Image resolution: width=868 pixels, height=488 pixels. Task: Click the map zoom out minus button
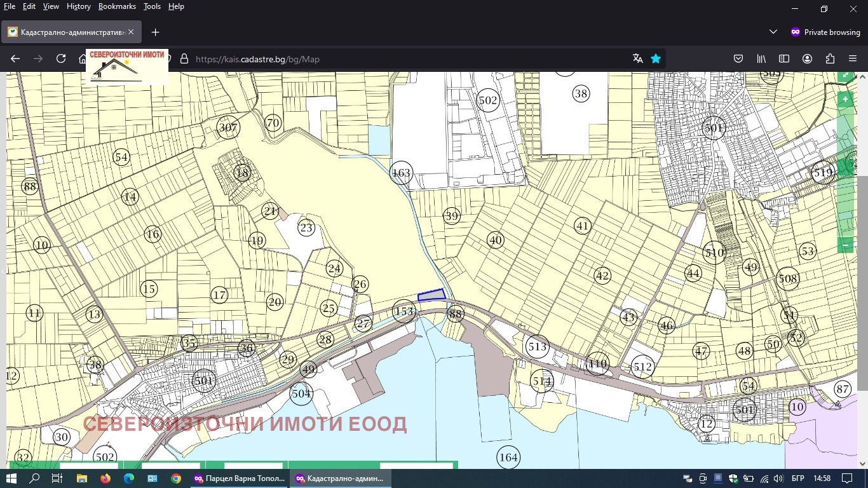[845, 245]
